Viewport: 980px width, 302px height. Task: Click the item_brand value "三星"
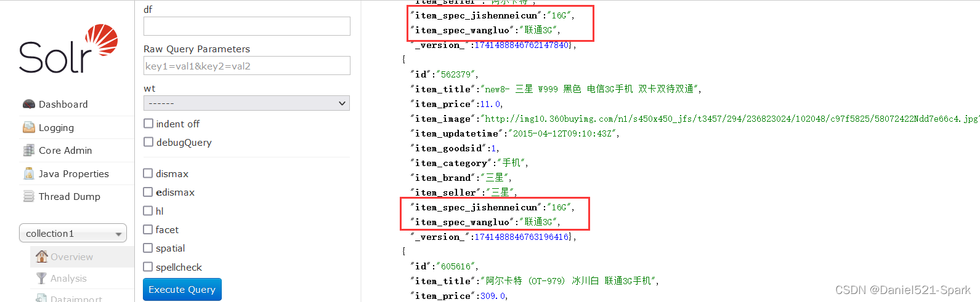[495, 178]
